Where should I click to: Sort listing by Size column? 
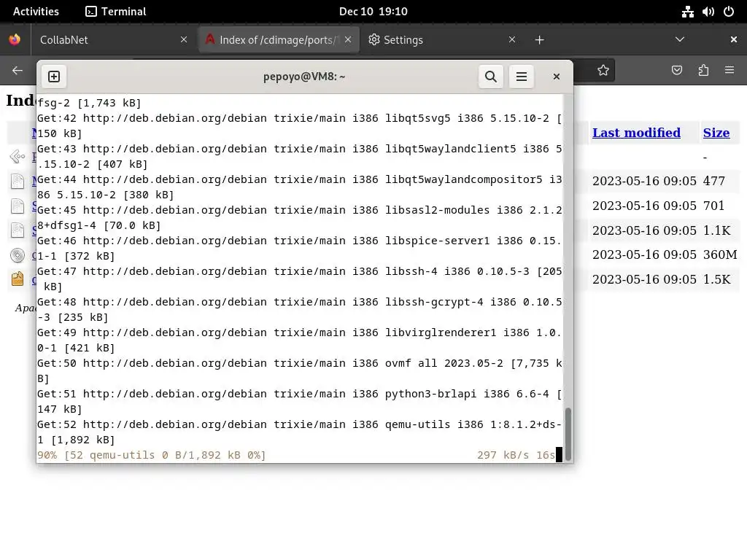click(716, 133)
